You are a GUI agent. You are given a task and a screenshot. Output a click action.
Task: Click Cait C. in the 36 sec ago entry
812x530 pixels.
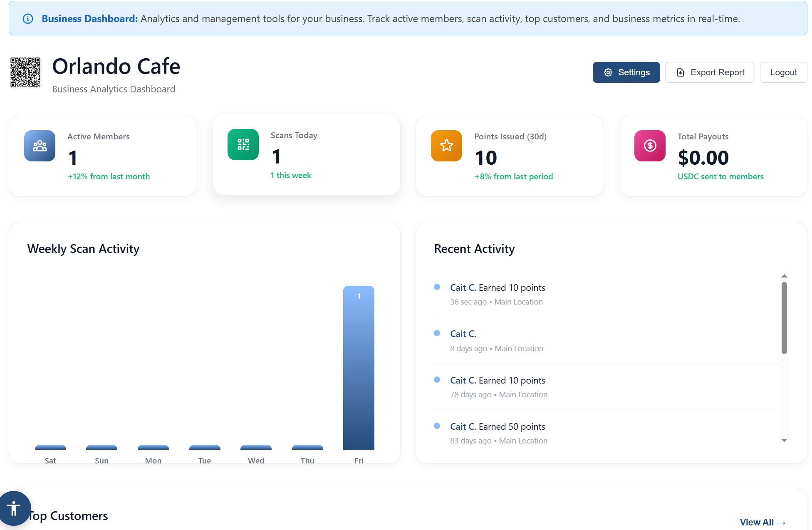463,287
